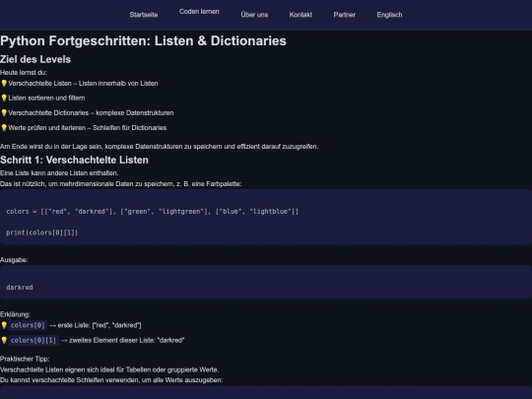Select Partner in the navigation bar

pos(345,15)
